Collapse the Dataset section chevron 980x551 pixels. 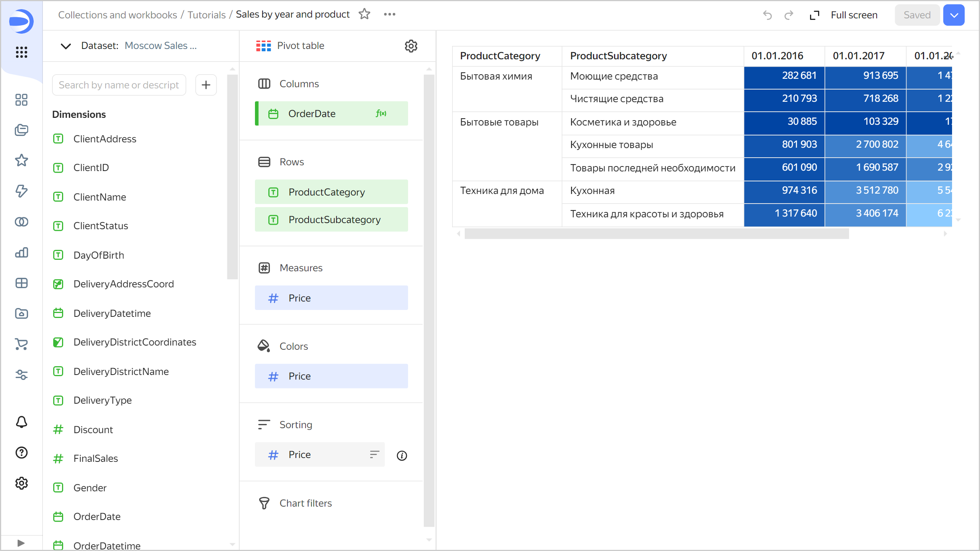coord(66,46)
